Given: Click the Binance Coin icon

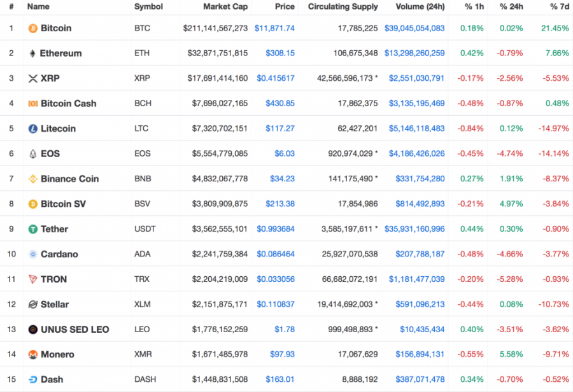Looking at the screenshot, I should (33, 179).
